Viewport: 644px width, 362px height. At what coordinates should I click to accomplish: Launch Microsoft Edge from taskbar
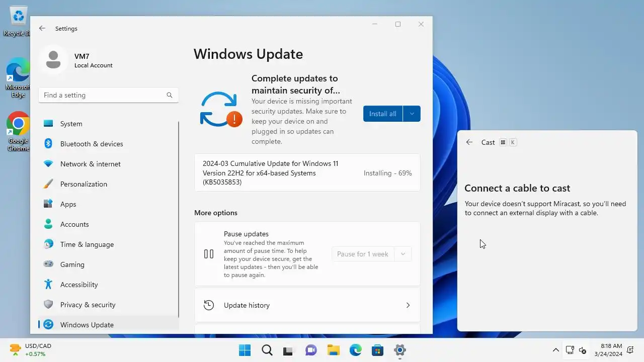coord(355,350)
